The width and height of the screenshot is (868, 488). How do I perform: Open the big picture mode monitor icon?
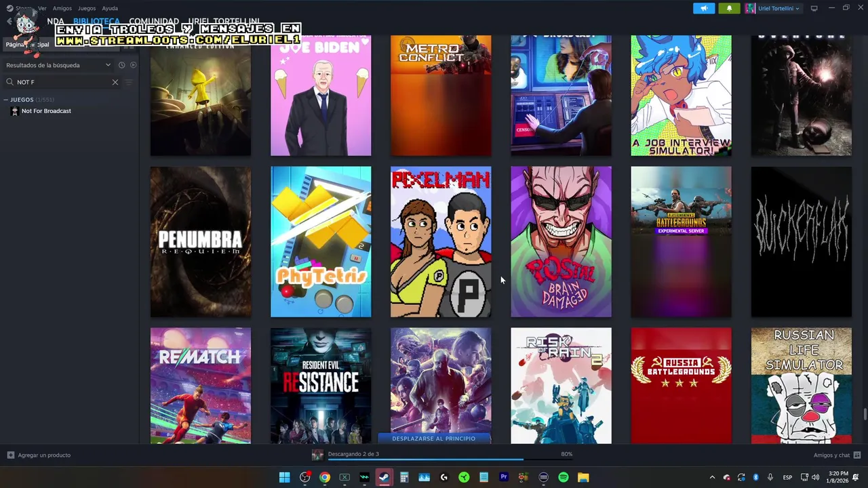point(814,8)
